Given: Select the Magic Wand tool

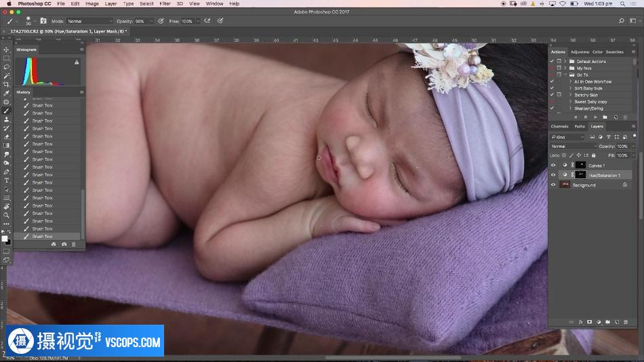Looking at the screenshot, I should click(6, 76).
